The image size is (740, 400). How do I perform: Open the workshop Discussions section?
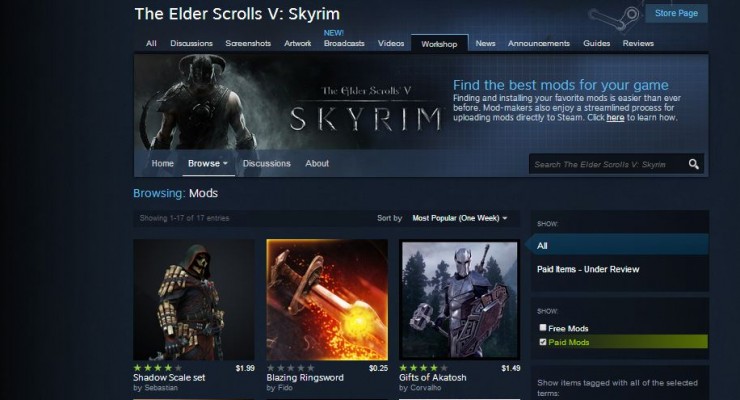pyautogui.click(x=267, y=164)
